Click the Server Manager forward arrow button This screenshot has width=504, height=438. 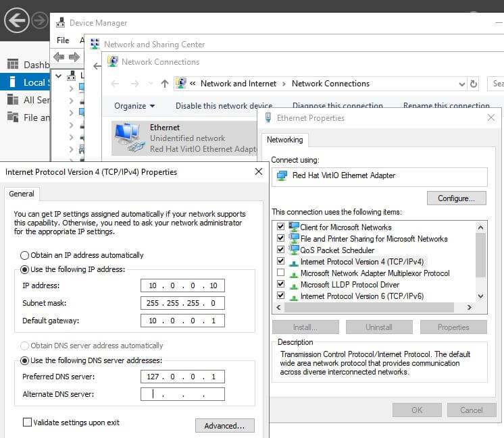(x=40, y=20)
